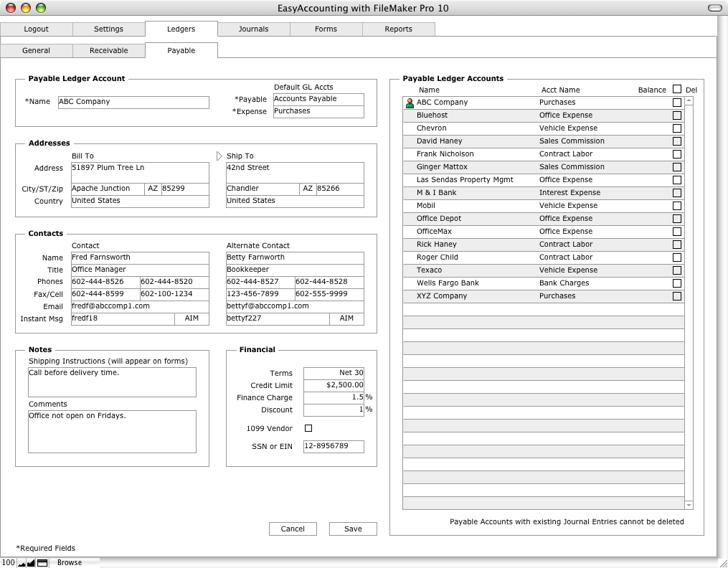Click the window toolbar pill button in title bar

pos(714,8)
